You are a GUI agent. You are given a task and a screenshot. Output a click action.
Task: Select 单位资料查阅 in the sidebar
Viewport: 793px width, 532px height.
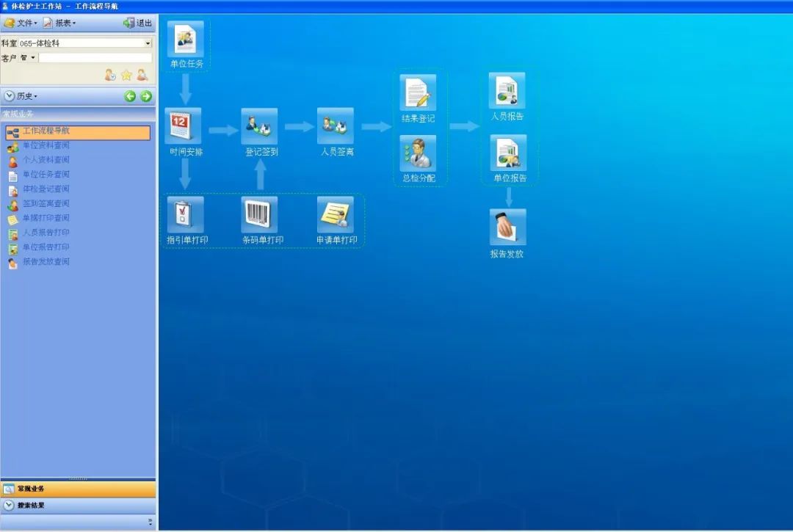click(x=46, y=145)
